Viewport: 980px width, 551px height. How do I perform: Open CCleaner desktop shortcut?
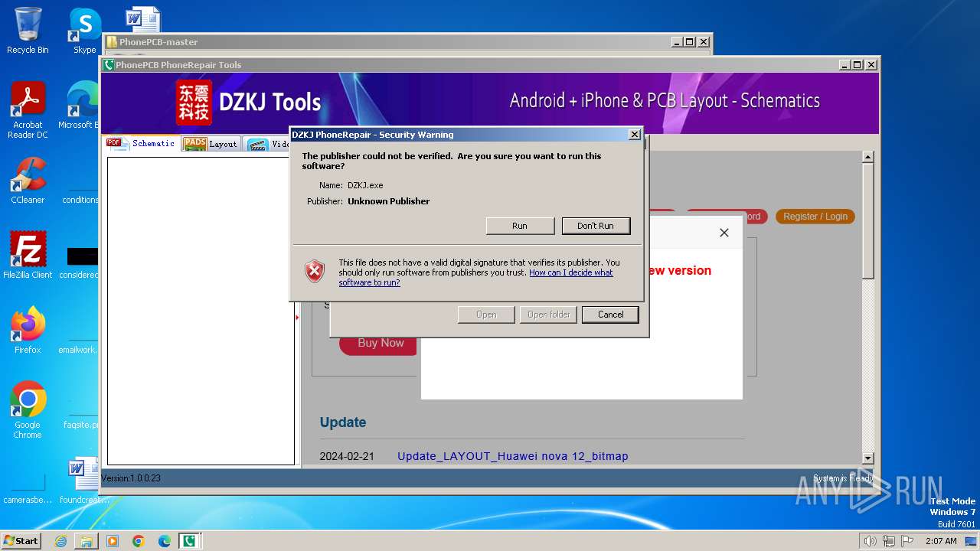28,181
